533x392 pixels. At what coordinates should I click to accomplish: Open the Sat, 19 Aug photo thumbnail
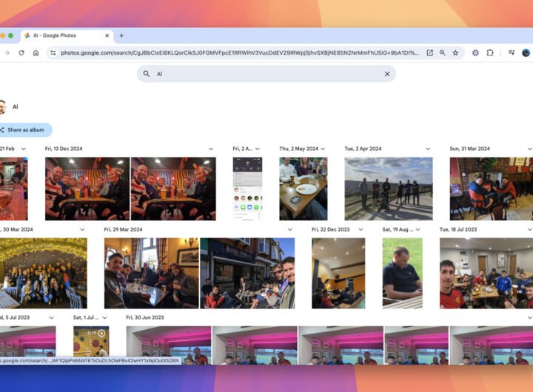[402, 272]
